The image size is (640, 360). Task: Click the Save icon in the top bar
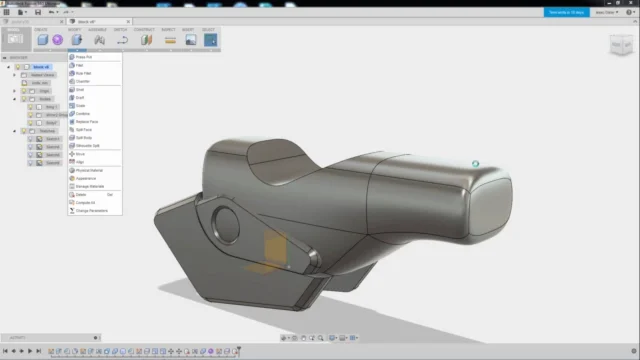coord(38,12)
